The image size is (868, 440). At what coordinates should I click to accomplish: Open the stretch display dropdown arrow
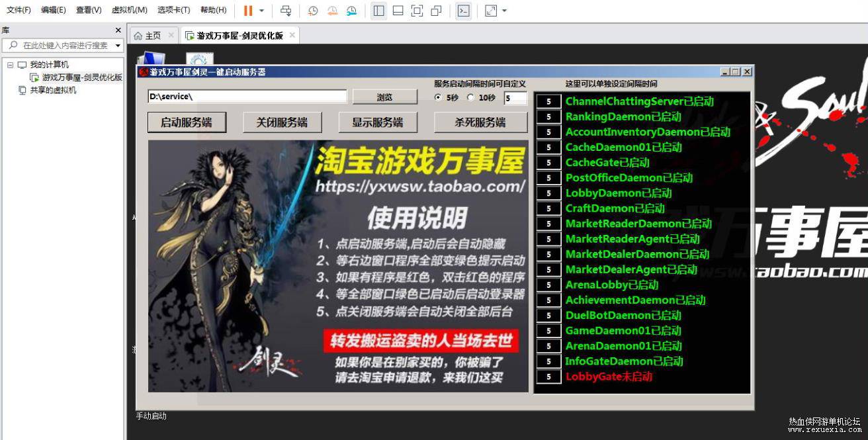505,11
